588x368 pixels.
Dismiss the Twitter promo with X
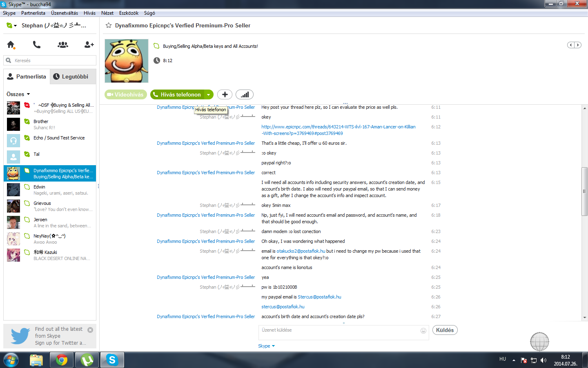(90, 330)
